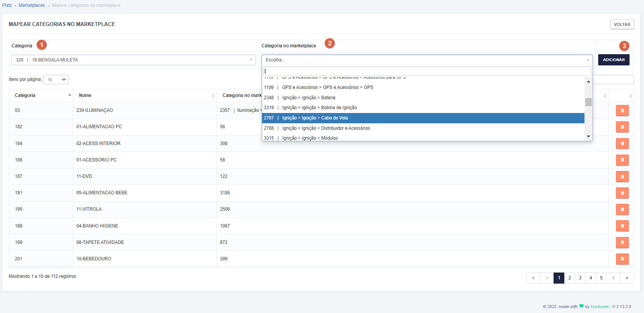This screenshot has height=313, width=644.
Task: Sort by Nome column arrow
Action: point(213,95)
